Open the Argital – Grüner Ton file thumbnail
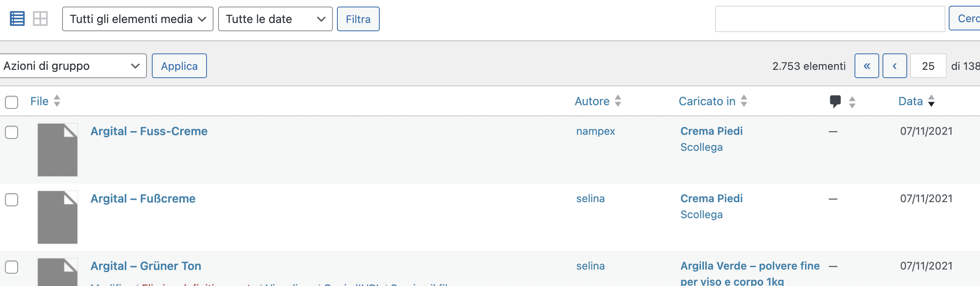The image size is (980, 286). point(58,272)
